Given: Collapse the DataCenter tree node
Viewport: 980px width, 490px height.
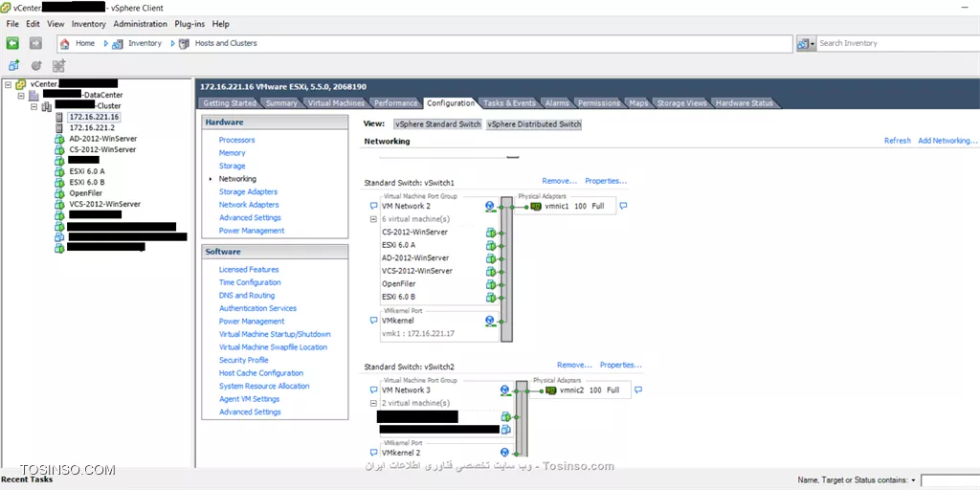Looking at the screenshot, I should (21, 96).
